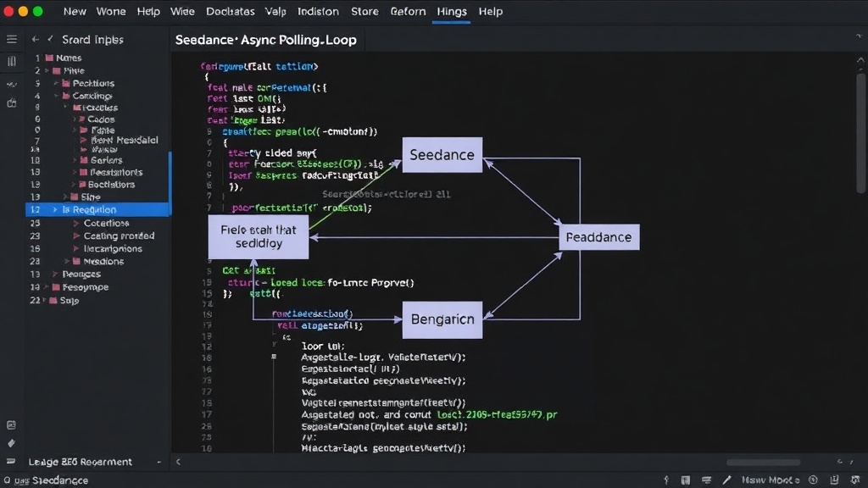Expand the Boctlotions folder chevron
The image size is (868, 488).
[75, 184]
